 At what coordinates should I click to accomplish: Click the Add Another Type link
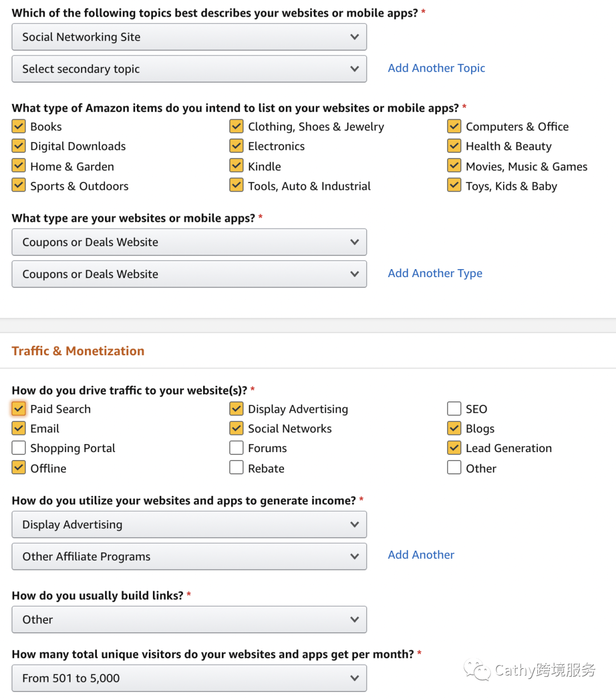(x=435, y=273)
